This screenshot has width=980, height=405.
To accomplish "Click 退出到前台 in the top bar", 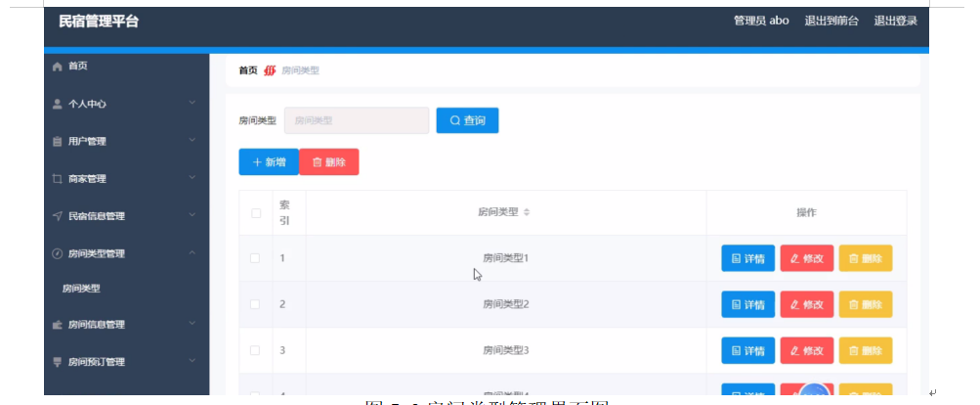I will tap(831, 21).
